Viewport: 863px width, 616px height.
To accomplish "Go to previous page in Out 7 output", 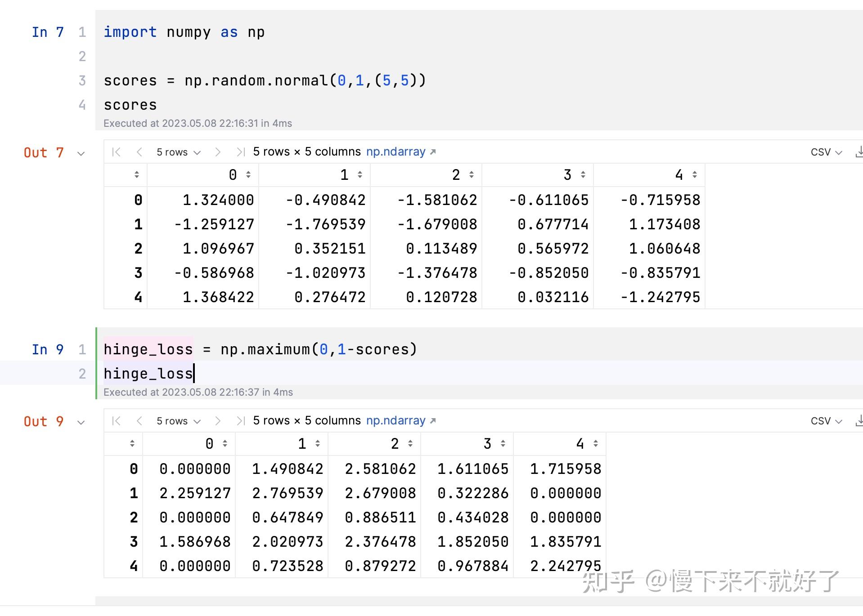I will [x=139, y=152].
